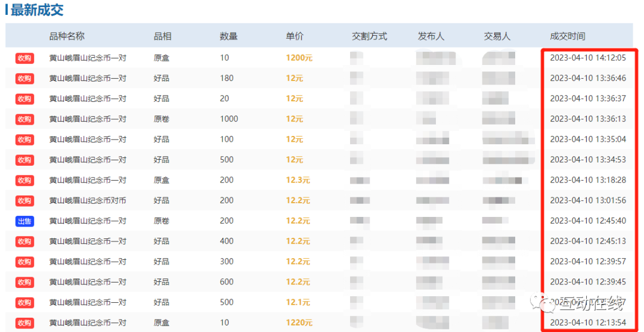644x332 pixels.
Task: Click the 1200元 price value
Action: pos(299,58)
